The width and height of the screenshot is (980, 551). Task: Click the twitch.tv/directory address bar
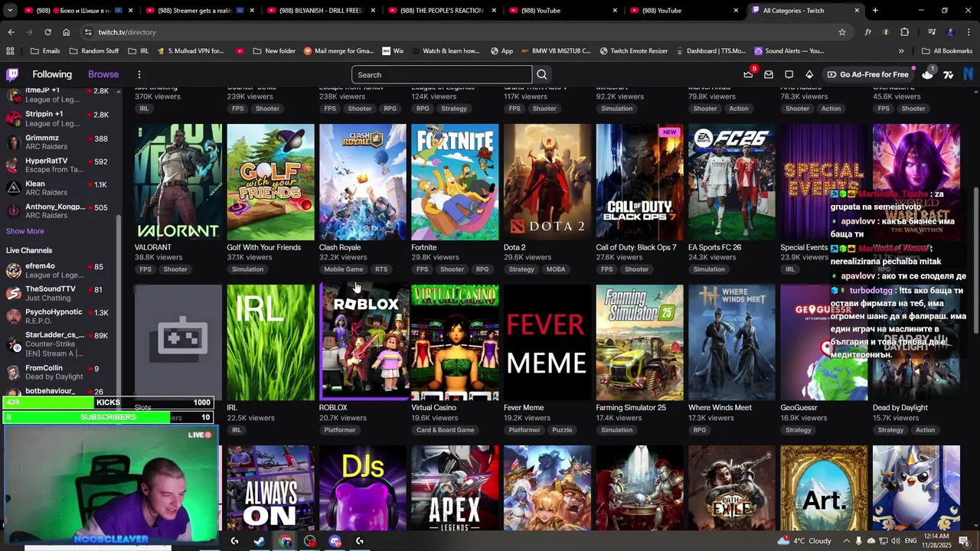459,32
